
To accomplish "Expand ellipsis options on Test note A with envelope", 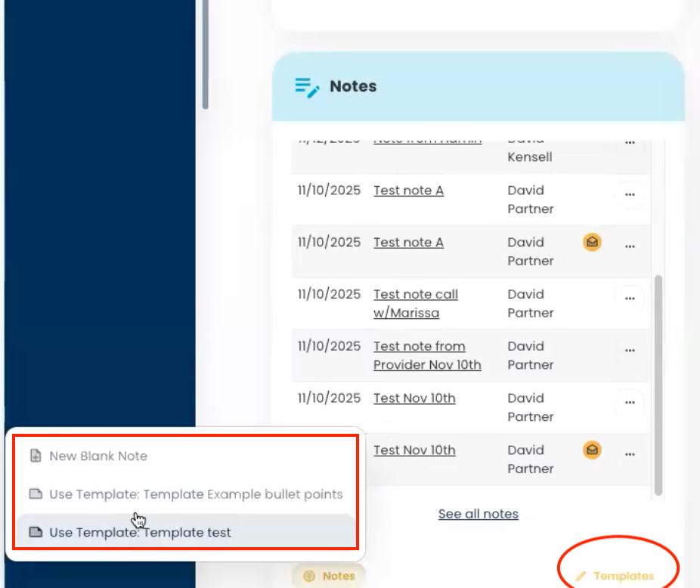I will click(629, 246).
